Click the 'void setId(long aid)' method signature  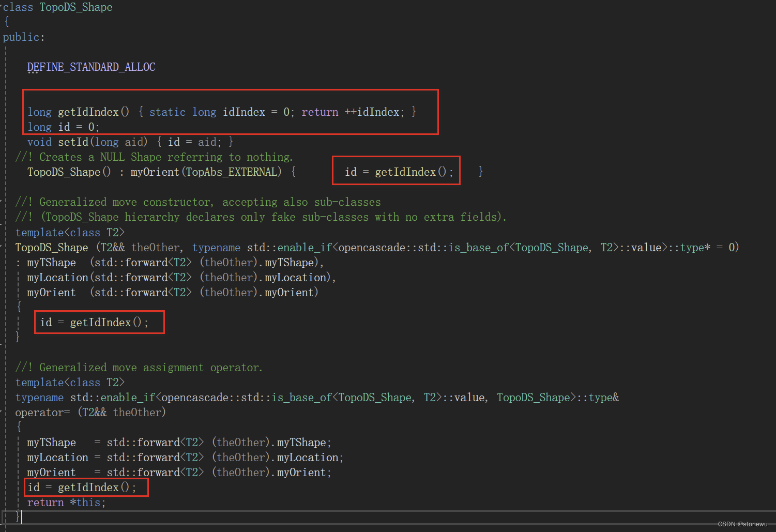(x=87, y=142)
